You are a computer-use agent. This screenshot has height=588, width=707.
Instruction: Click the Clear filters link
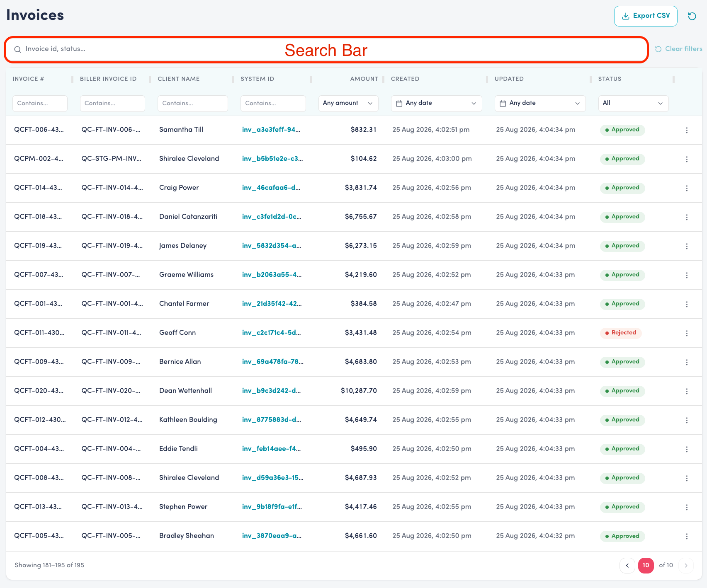(x=679, y=49)
